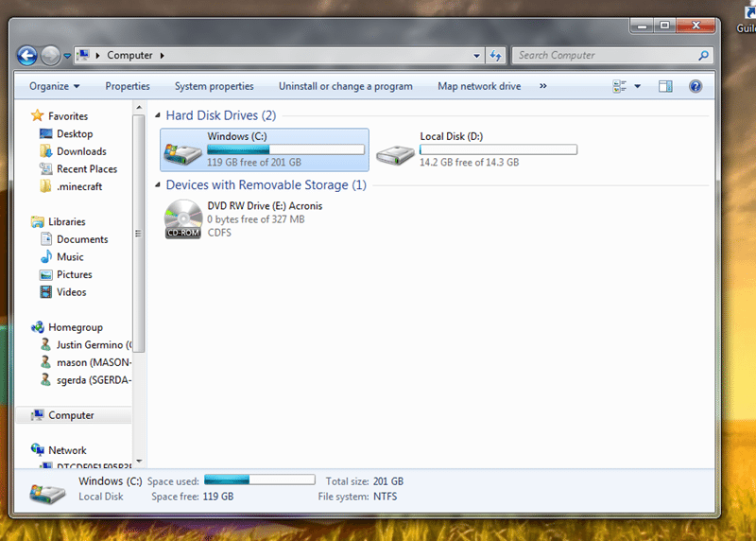Change your view icon button
The image size is (756, 541).
[x=620, y=86]
